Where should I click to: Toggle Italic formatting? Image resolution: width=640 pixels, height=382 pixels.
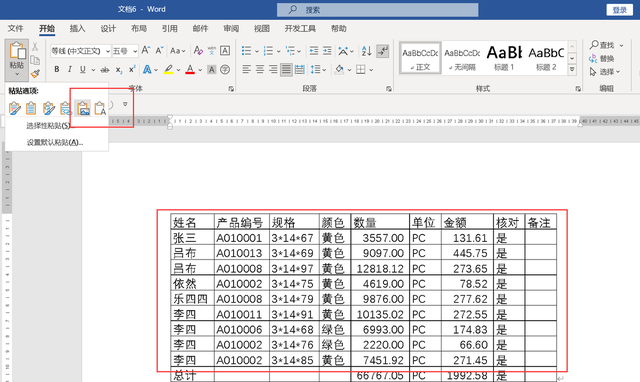click(69, 69)
